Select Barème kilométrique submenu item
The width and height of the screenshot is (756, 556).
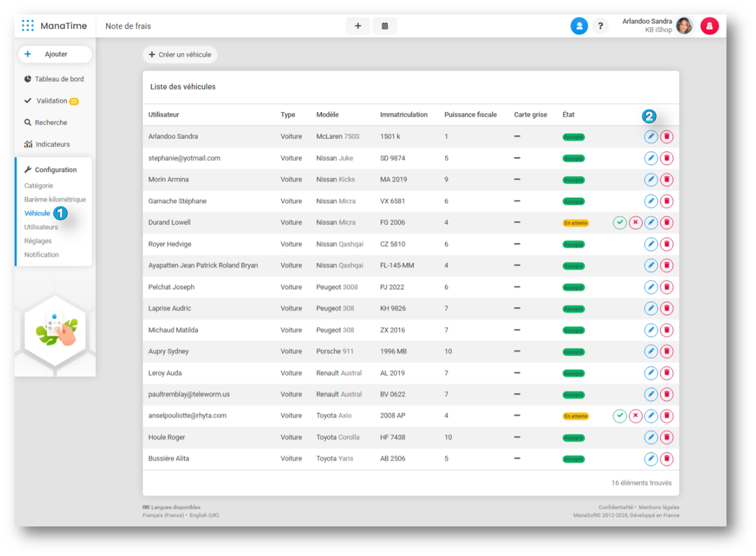click(x=55, y=199)
